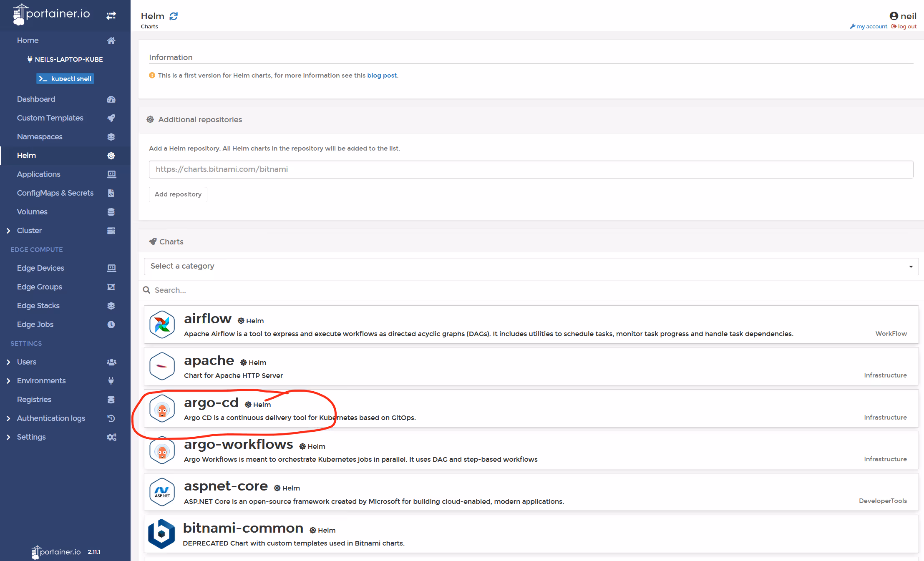Open the argo-workflows chart title

tap(239, 444)
